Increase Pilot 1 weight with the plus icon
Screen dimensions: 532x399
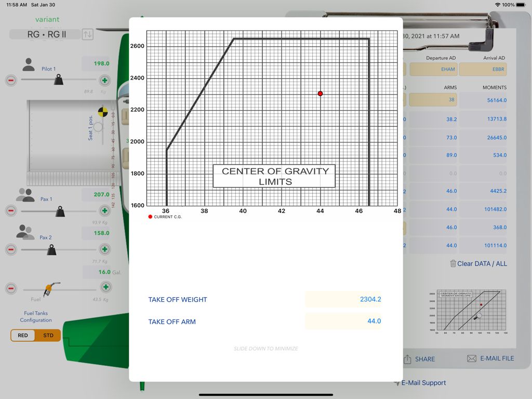(x=105, y=81)
